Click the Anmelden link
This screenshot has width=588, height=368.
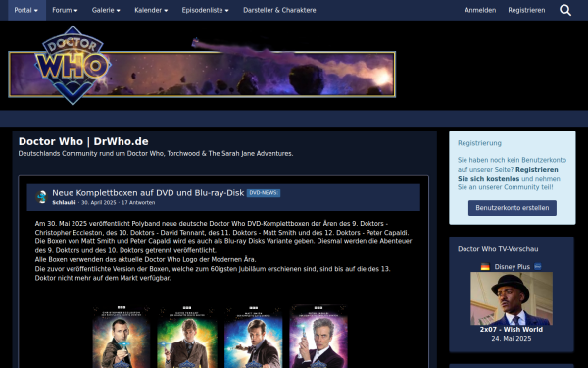(x=480, y=10)
